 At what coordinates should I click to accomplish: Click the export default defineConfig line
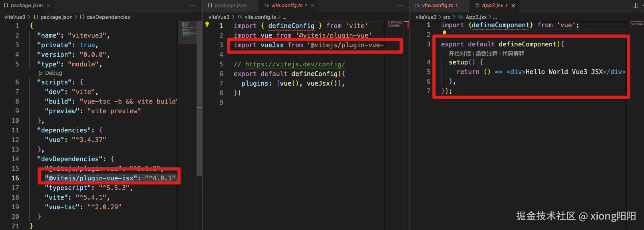click(289, 74)
